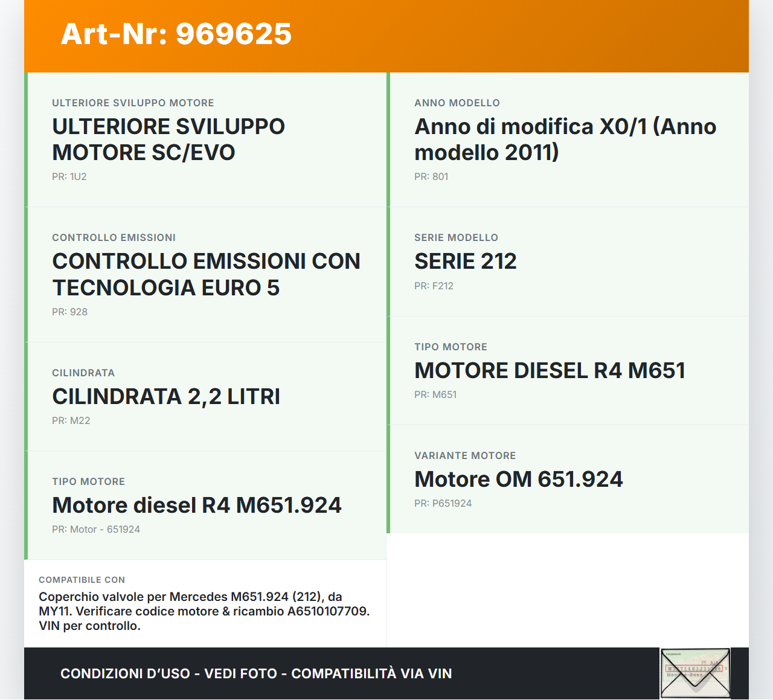773x700 pixels.
Task: Select the SERIE 212 heading
Action: pyautogui.click(x=465, y=262)
